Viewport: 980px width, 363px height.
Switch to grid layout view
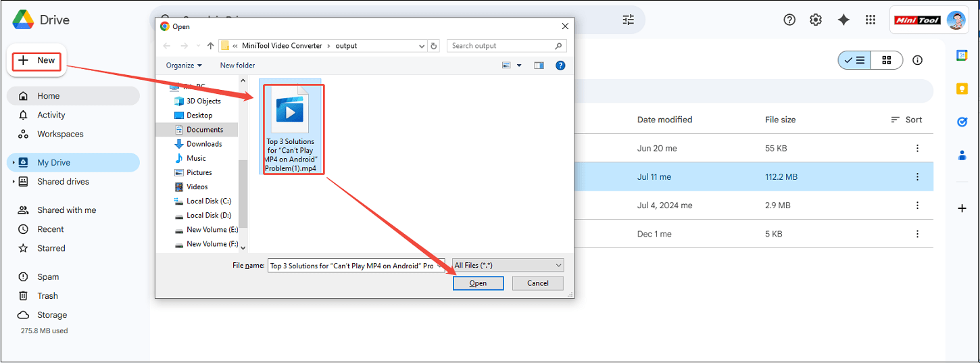point(887,60)
